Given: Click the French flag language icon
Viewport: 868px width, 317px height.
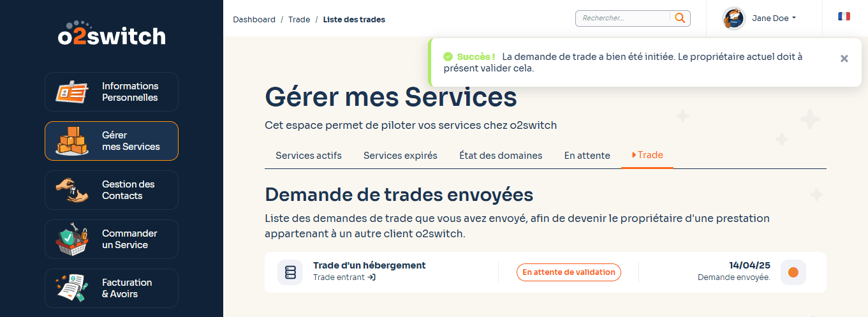Looking at the screenshot, I should [844, 17].
